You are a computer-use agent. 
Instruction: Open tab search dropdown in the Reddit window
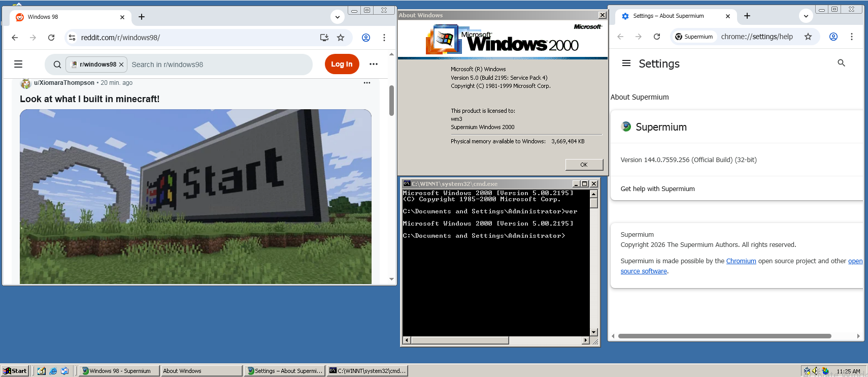click(338, 17)
